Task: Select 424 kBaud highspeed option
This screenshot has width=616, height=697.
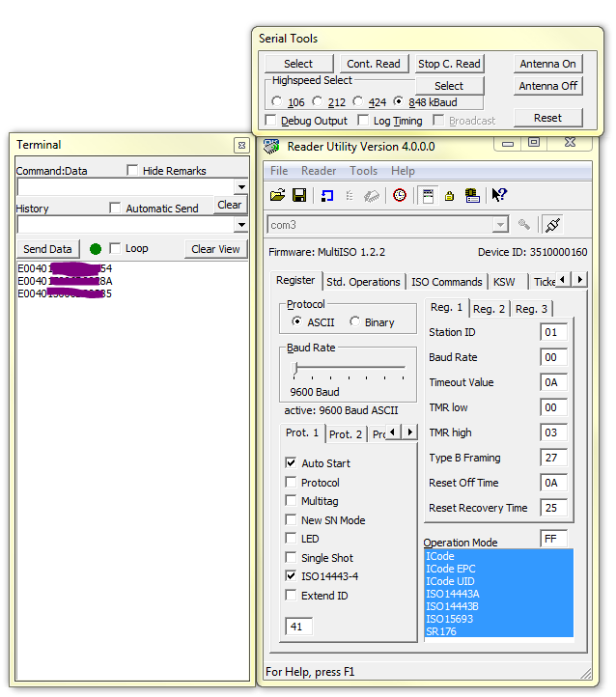Action: point(358,101)
